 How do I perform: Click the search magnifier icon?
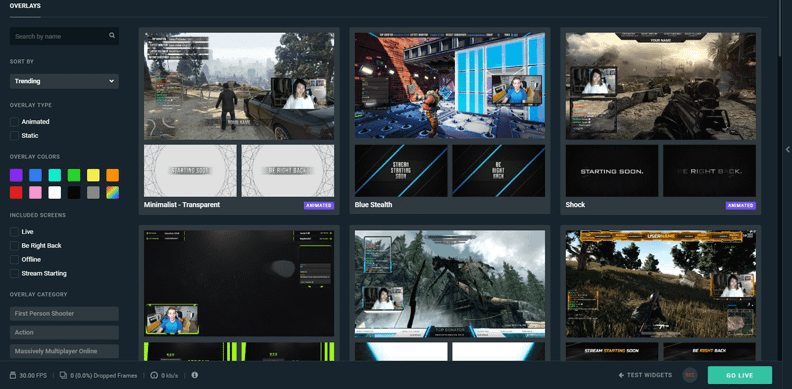pyautogui.click(x=112, y=36)
